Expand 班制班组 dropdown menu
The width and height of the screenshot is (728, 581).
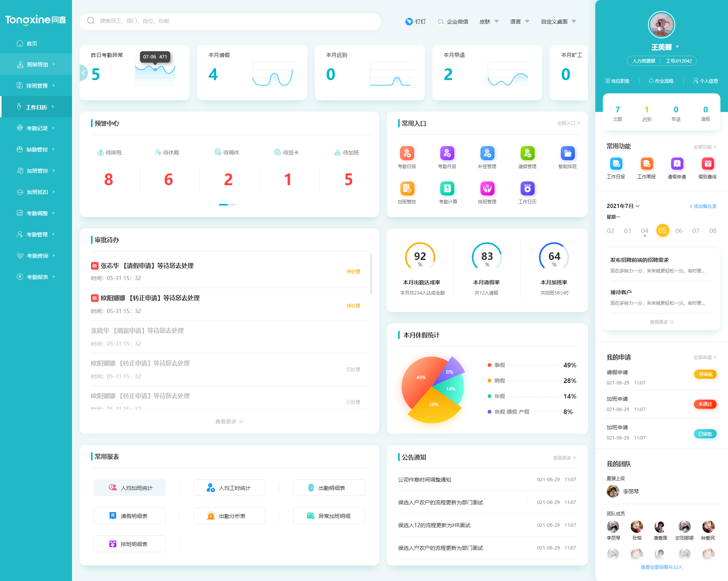(36, 65)
